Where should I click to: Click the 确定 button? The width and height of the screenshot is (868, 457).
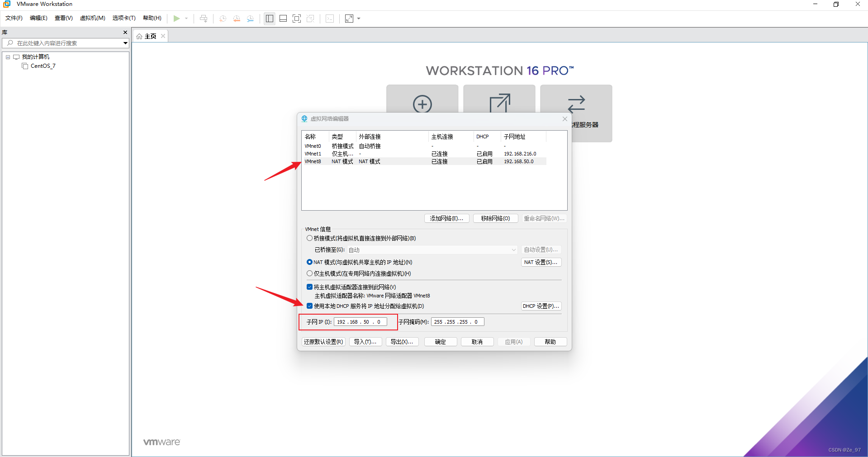tap(441, 342)
